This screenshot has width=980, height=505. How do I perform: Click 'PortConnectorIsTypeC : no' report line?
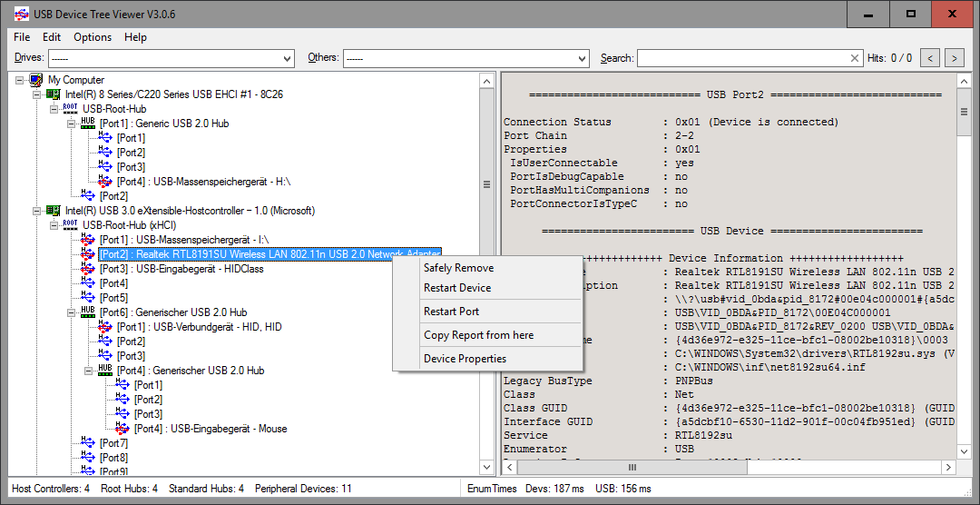(x=599, y=204)
